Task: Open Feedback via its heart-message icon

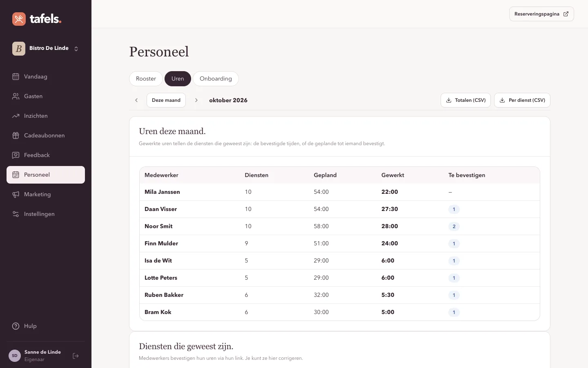Action: point(16,155)
